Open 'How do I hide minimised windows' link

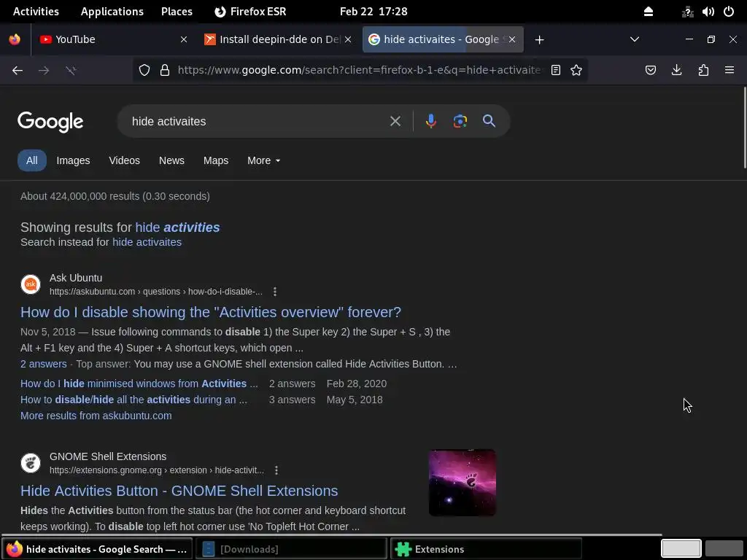139,384
